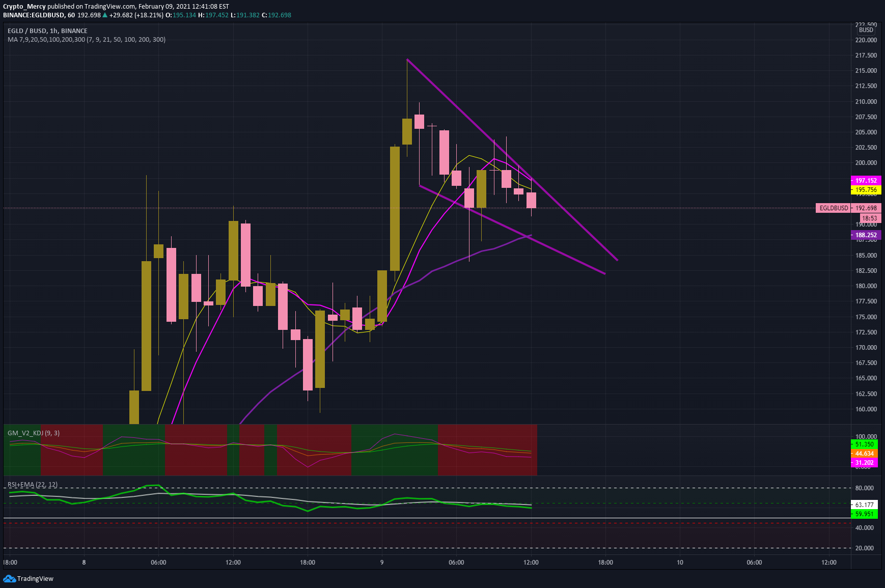
Task: Click the EGLDBUSD price line label
Action: pos(834,208)
